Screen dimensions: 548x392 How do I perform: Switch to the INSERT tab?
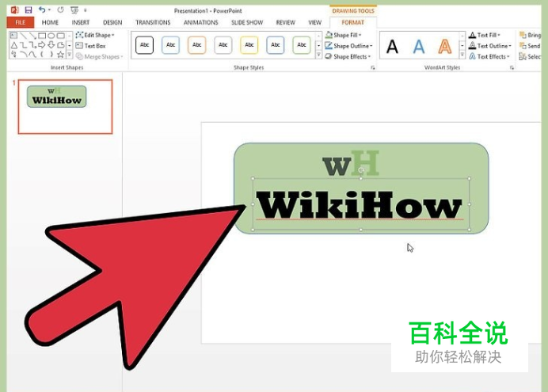pyautogui.click(x=81, y=22)
